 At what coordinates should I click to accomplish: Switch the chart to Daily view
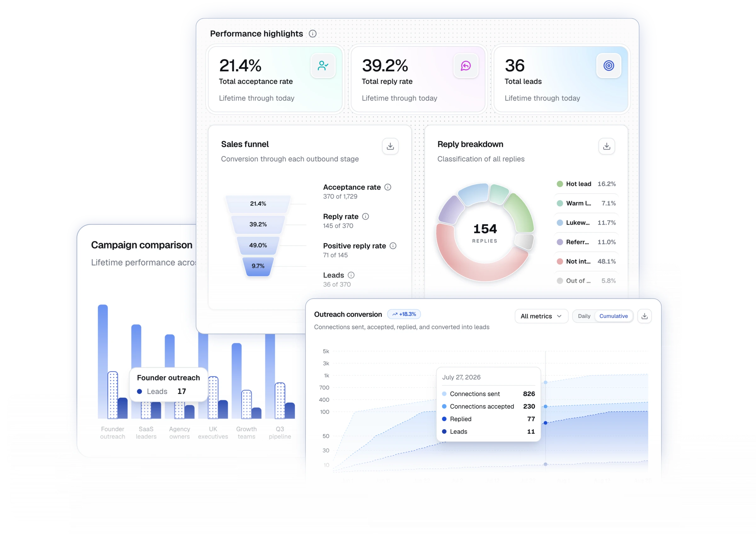tap(584, 316)
